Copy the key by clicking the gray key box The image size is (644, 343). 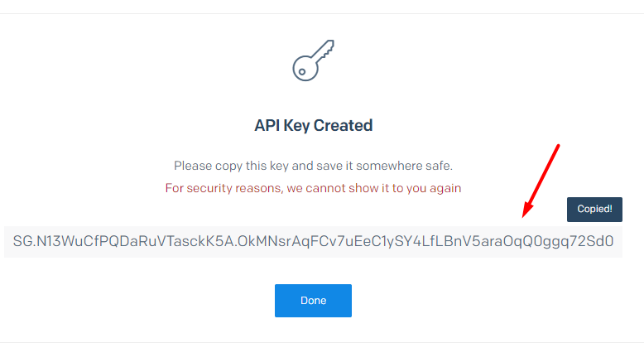(313, 242)
